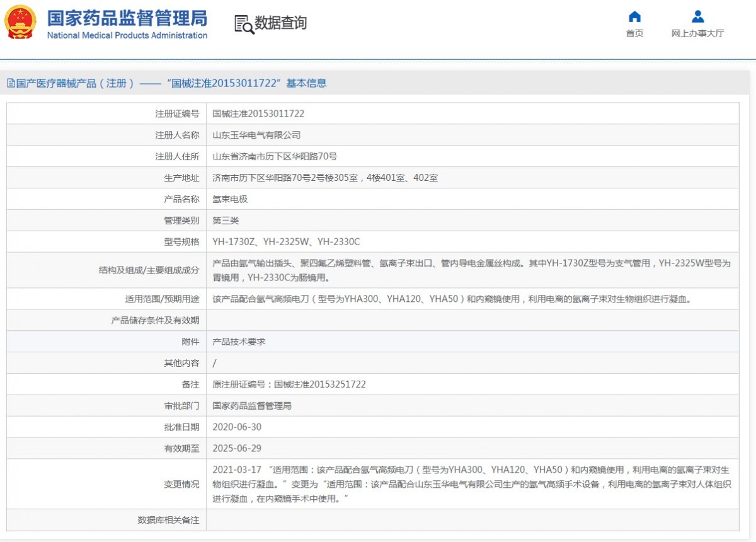The width and height of the screenshot is (756, 542).
Task: Select registration number 国械注准20153011722 value
Action: [x=258, y=114]
